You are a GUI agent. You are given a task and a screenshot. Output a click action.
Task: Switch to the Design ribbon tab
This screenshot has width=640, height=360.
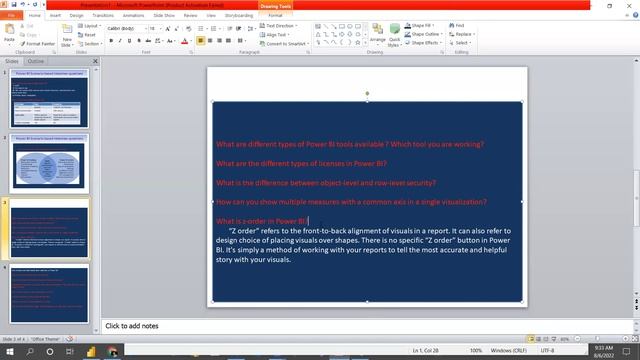pyautogui.click(x=76, y=16)
